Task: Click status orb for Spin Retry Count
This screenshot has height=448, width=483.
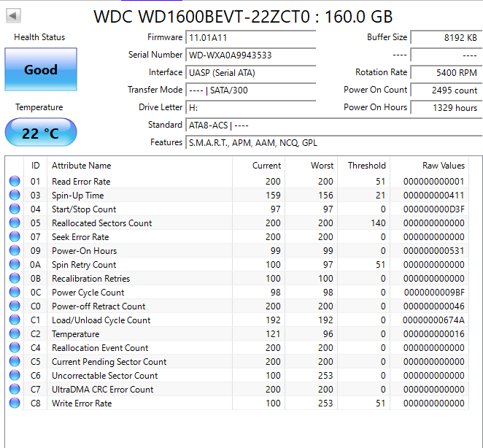Action: pos(15,264)
